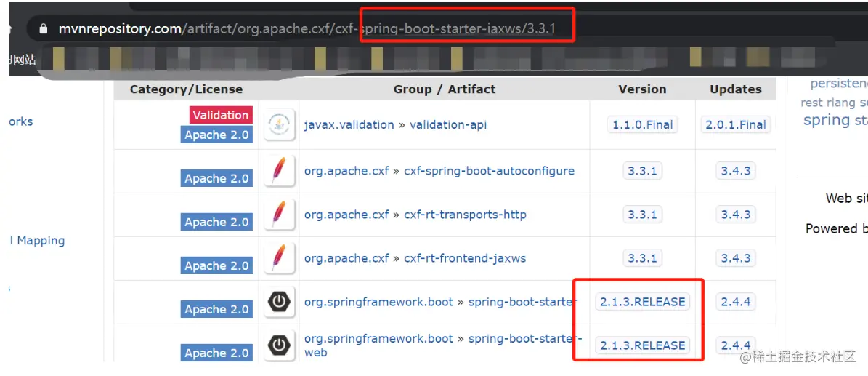Open the validation-api artifact link
Screen dimensions: 868x376
click(448, 125)
